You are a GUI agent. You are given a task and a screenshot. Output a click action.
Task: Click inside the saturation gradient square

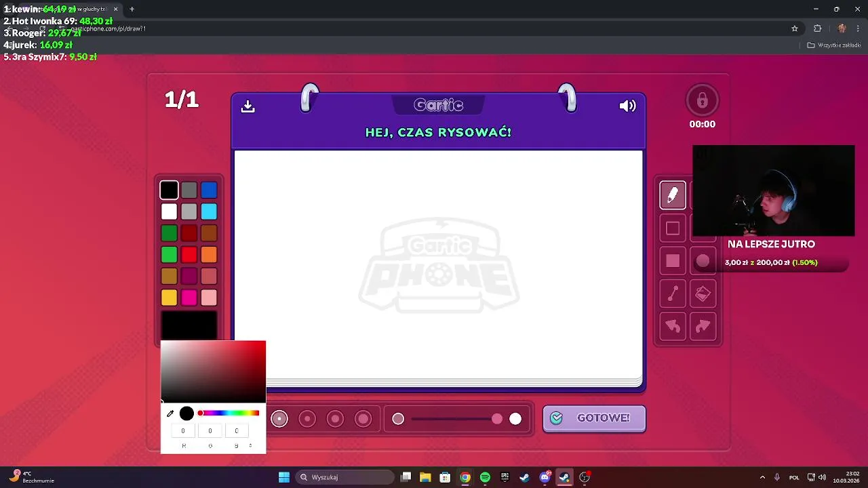213,371
